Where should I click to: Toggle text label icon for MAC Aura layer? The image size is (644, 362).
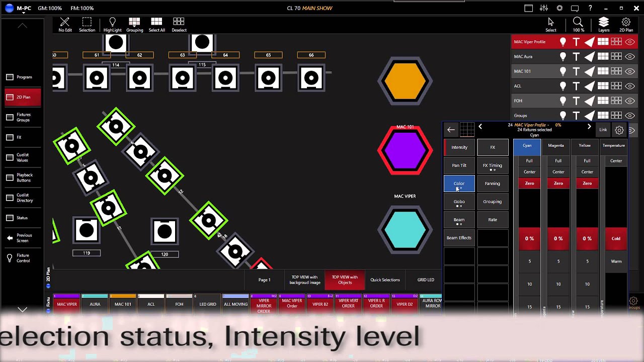click(x=577, y=57)
